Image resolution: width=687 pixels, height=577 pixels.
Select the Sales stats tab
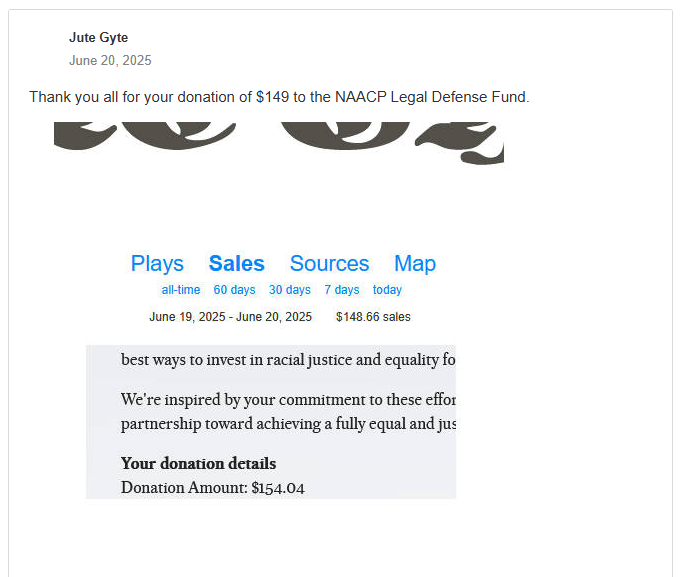pyautogui.click(x=237, y=264)
